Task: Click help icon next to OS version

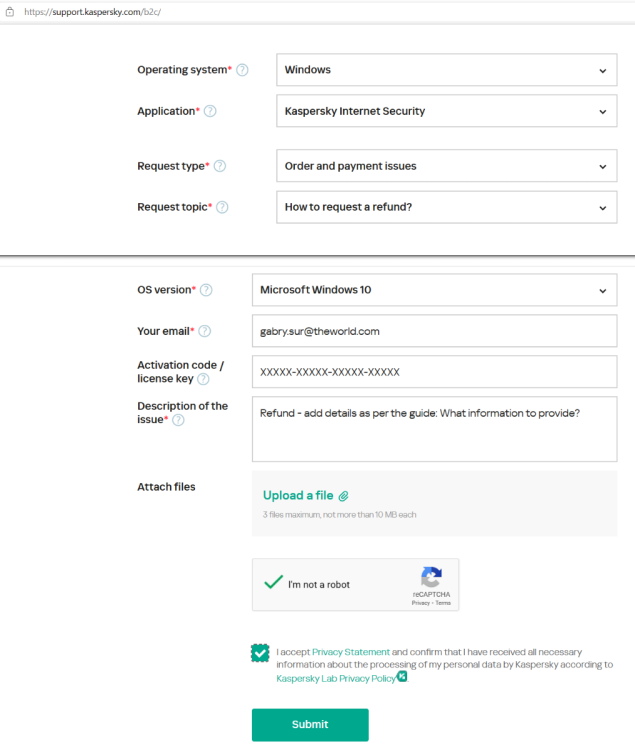Action: click(x=206, y=290)
